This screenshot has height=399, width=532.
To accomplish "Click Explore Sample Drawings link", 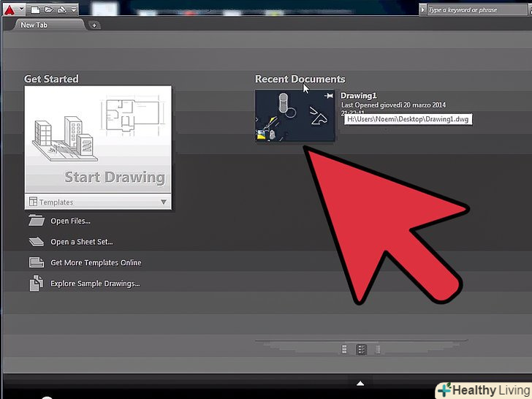I will 94,284.
